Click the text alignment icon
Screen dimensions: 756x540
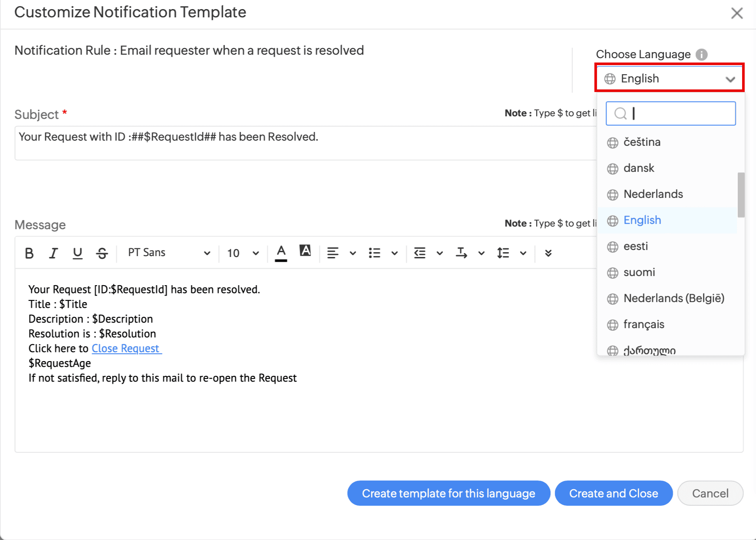[333, 253]
